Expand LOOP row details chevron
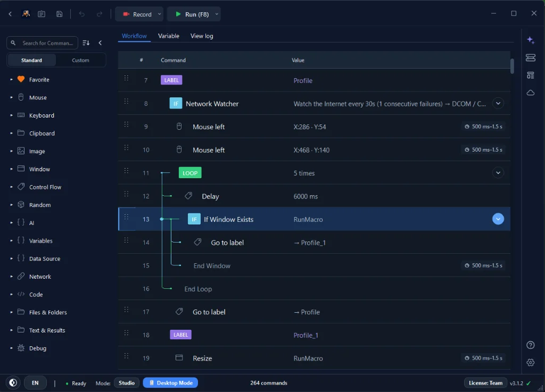The image size is (545, 392). 498,172
